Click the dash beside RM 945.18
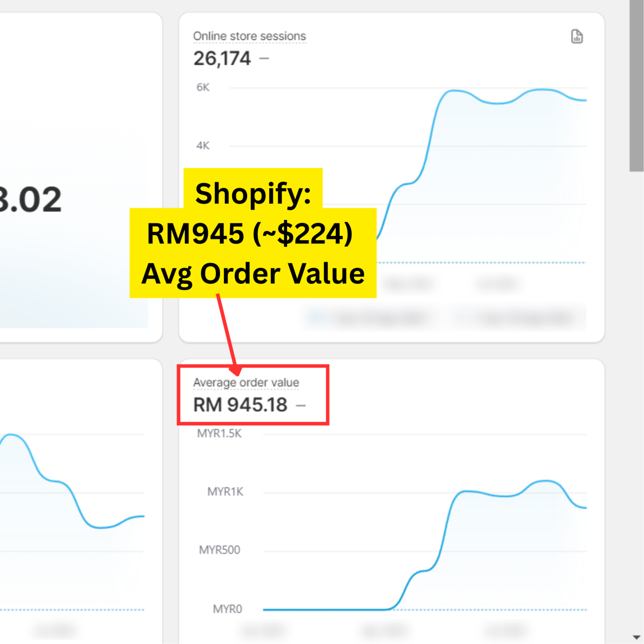 (x=301, y=405)
